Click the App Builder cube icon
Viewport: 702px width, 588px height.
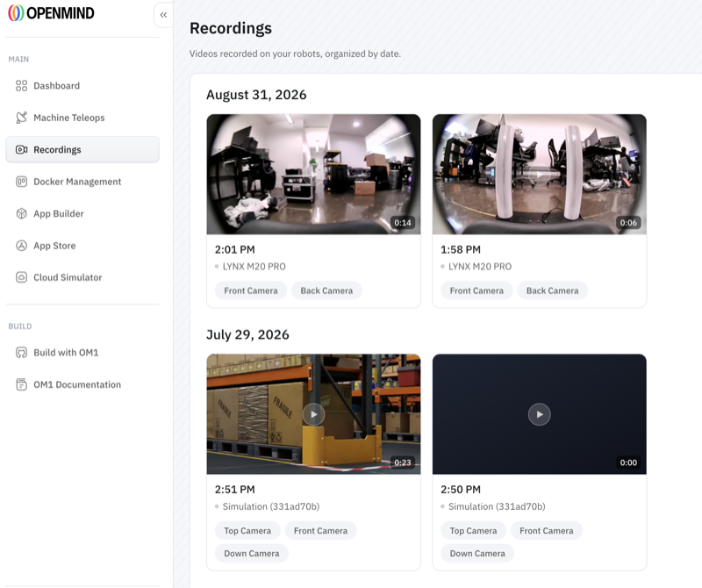coord(21,213)
